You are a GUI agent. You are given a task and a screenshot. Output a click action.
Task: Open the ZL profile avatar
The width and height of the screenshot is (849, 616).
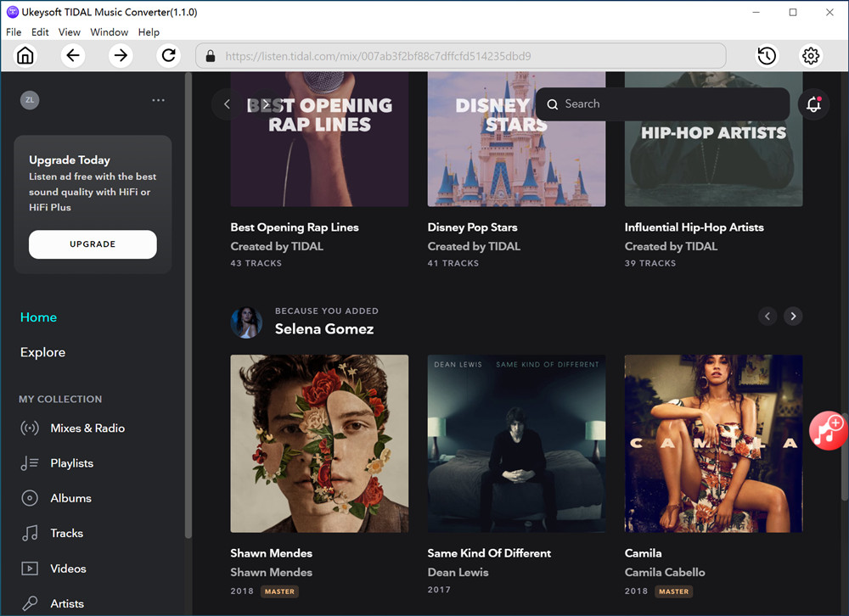tap(30, 100)
